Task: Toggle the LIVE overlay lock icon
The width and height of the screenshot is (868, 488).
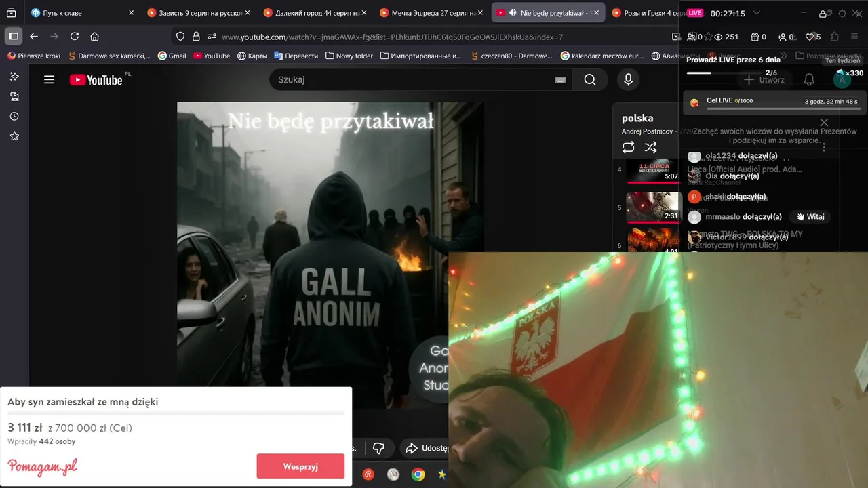Action: 823,14
